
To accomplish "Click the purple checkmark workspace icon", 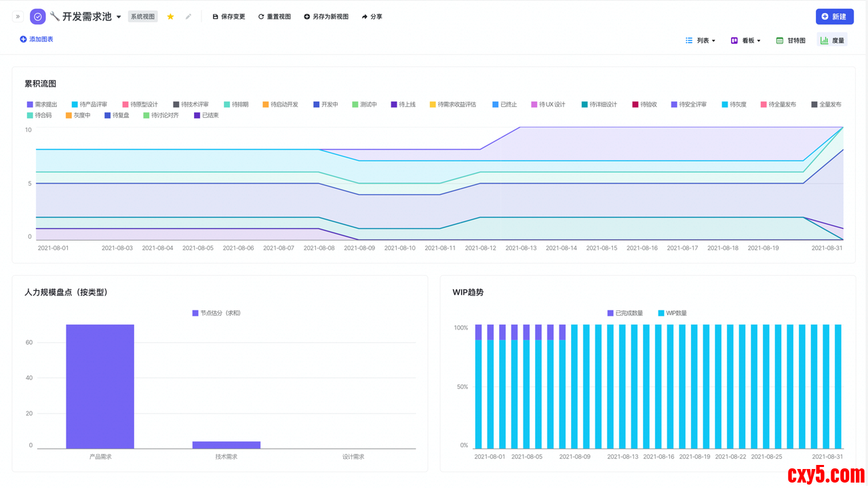I will point(38,16).
